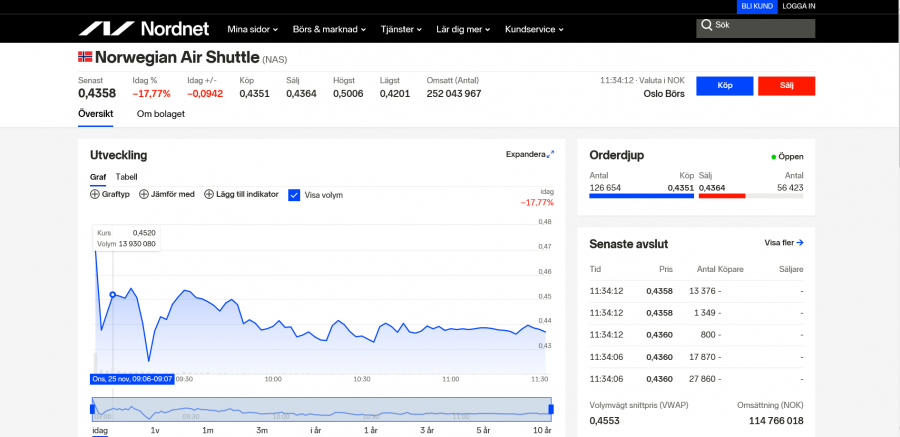Expand the Kundservice menu
Screen dimensions: 900x437
click(534, 29)
